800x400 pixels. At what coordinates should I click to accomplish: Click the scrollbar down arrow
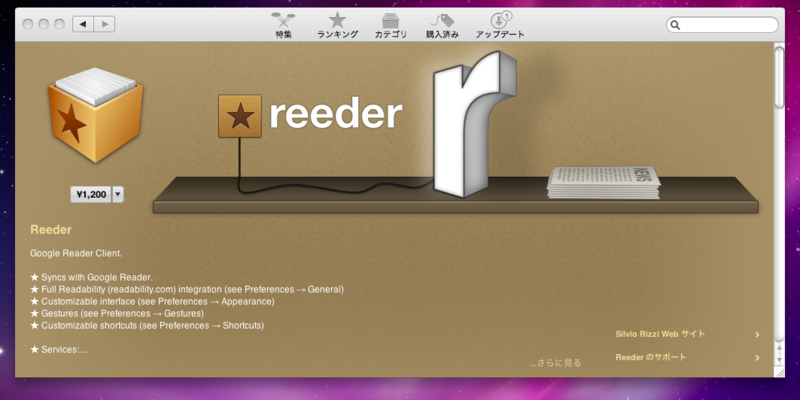[779, 359]
